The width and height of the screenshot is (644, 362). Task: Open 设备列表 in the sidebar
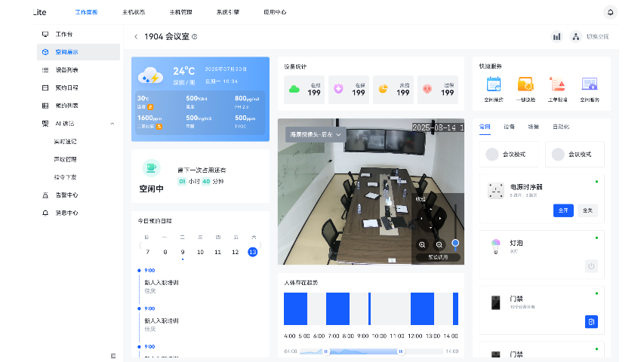(x=78, y=70)
